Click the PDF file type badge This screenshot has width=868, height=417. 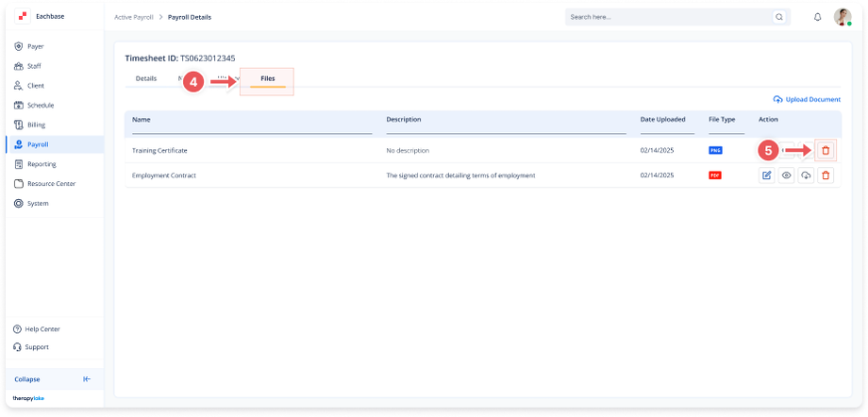715,175
